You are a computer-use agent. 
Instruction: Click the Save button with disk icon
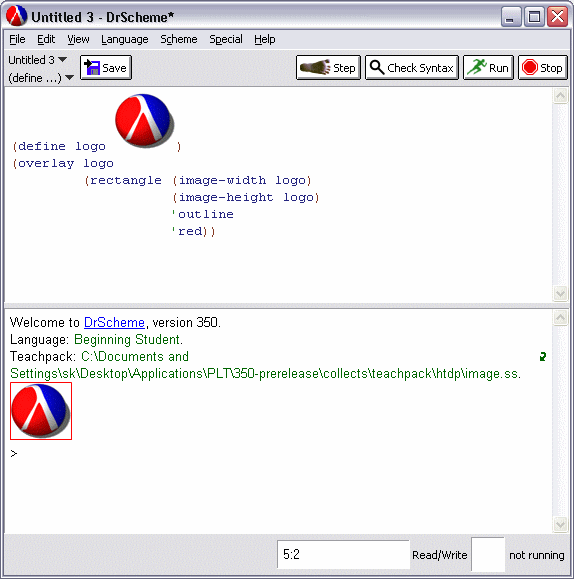106,68
